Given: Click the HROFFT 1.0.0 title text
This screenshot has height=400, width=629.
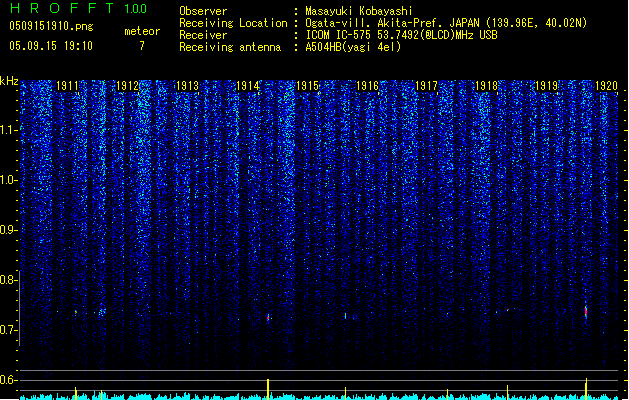Looking at the screenshot, I should tap(79, 8).
